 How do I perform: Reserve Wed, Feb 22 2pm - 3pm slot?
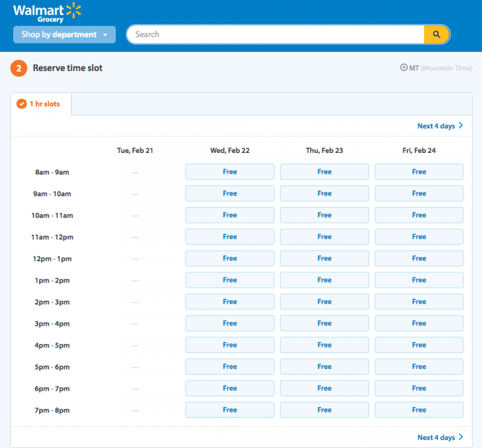click(x=230, y=302)
